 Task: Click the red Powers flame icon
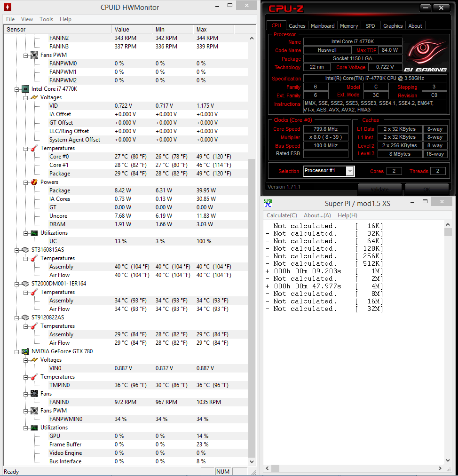pos(34,182)
